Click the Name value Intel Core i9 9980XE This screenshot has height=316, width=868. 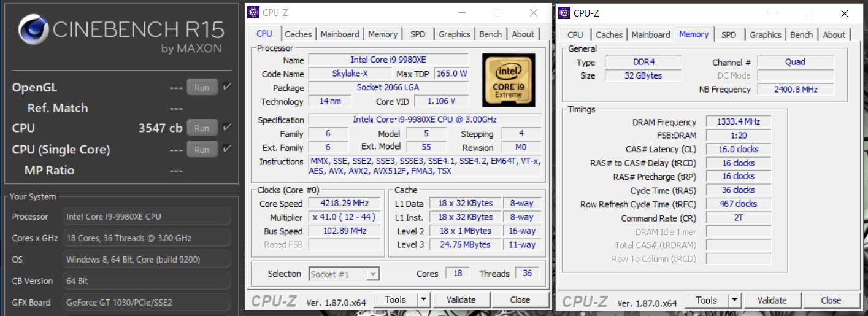(x=388, y=60)
